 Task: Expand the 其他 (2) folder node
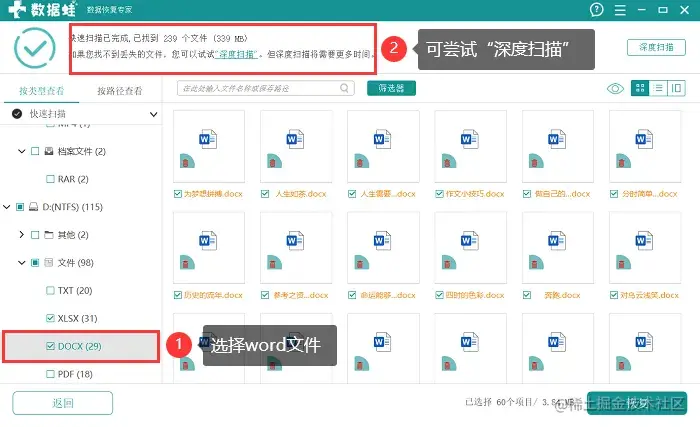[21, 234]
